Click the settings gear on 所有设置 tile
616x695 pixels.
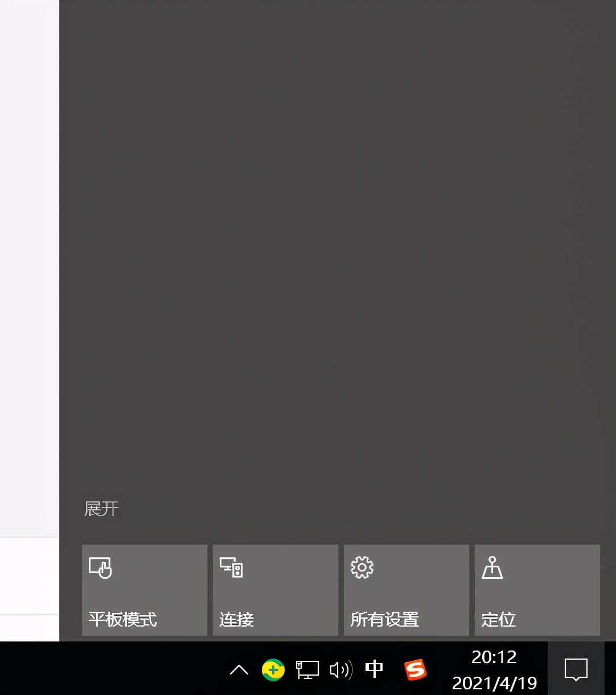coord(362,567)
